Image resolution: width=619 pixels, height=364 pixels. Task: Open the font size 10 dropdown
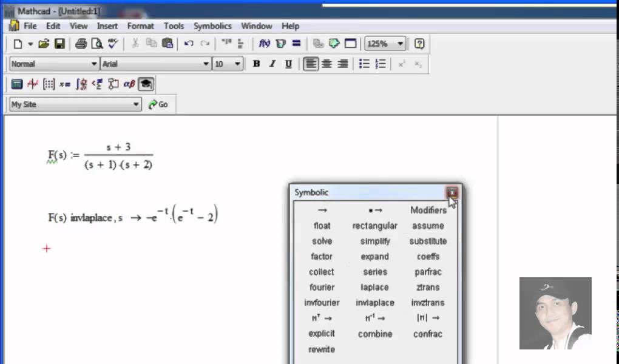[237, 64]
